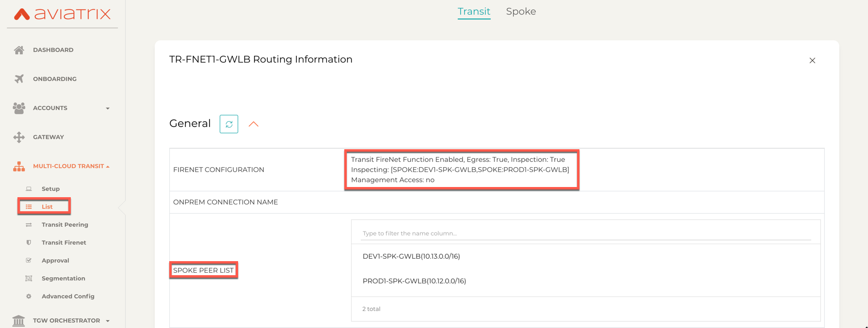Click the 'Transit FireNet Function Enabled' line
Image resolution: width=868 pixels, height=328 pixels.
458,159
